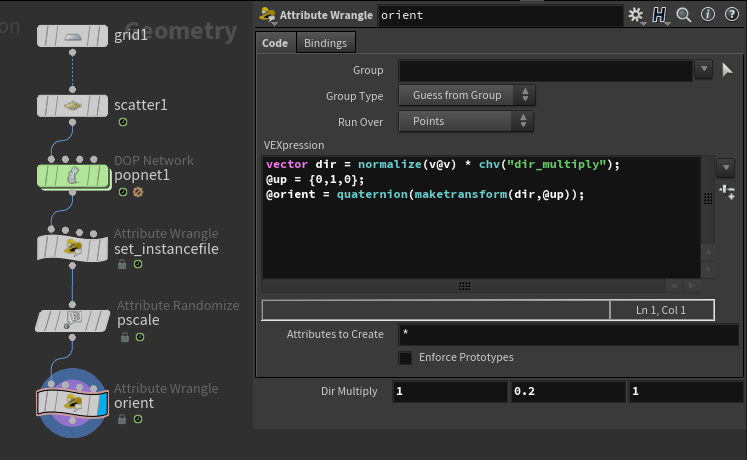This screenshot has height=460, width=747.
Task: Click the Group Type label
Action: click(354, 96)
